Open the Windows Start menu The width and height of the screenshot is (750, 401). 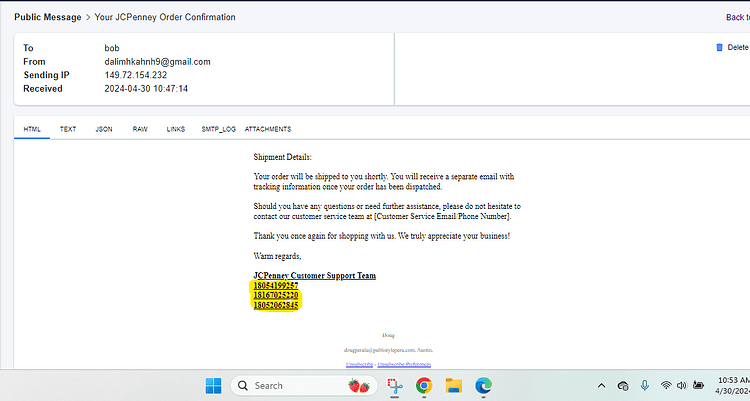click(213, 386)
